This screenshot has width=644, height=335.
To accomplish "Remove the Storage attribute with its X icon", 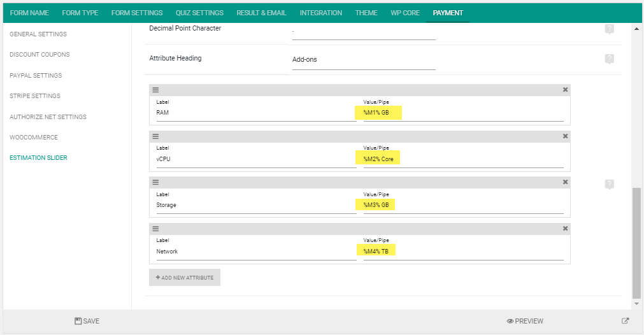I will [565, 182].
